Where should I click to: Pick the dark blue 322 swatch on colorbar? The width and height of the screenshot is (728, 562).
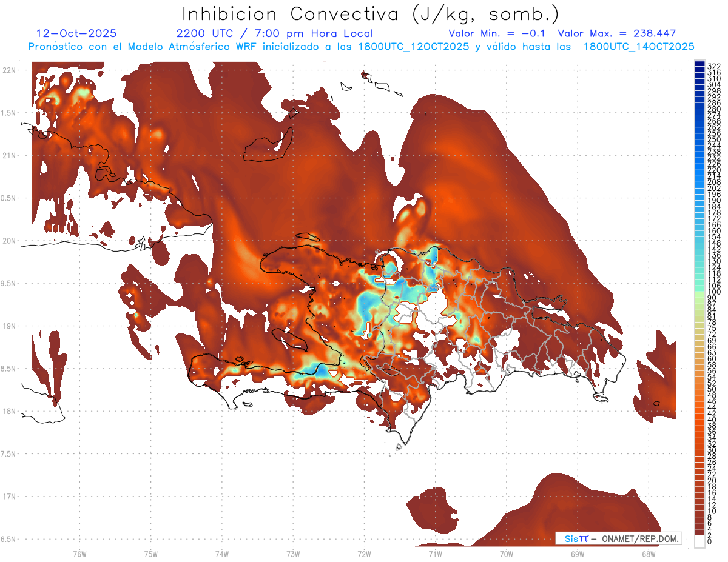[x=699, y=65]
